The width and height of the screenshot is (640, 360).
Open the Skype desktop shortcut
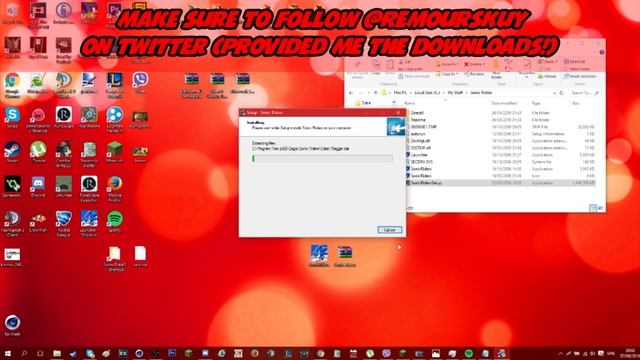(12, 118)
